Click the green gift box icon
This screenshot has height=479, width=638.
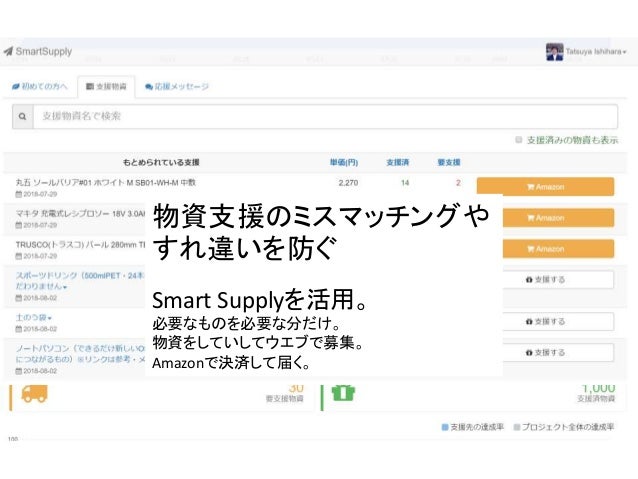[x=343, y=393]
